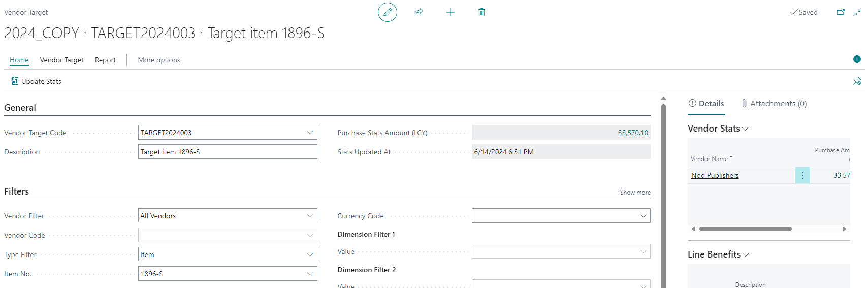Screen dimensions: 868x288
Task: Click in the Description input field
Action: 228,152
